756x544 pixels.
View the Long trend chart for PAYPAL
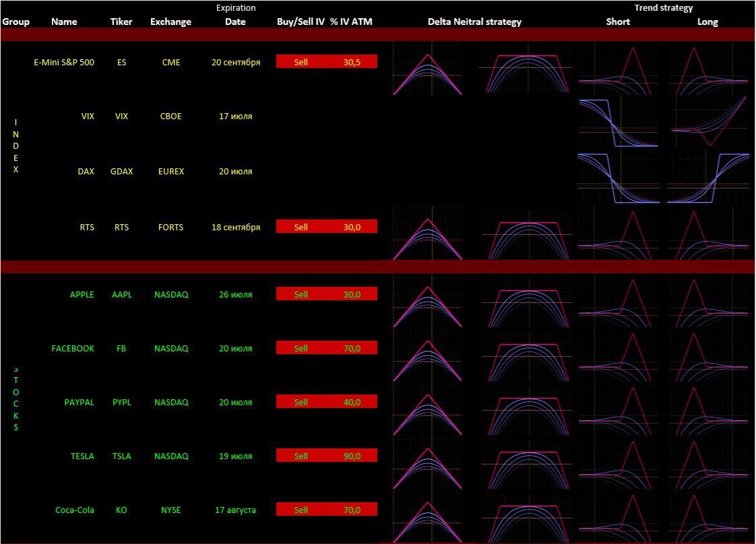point(708,409)
